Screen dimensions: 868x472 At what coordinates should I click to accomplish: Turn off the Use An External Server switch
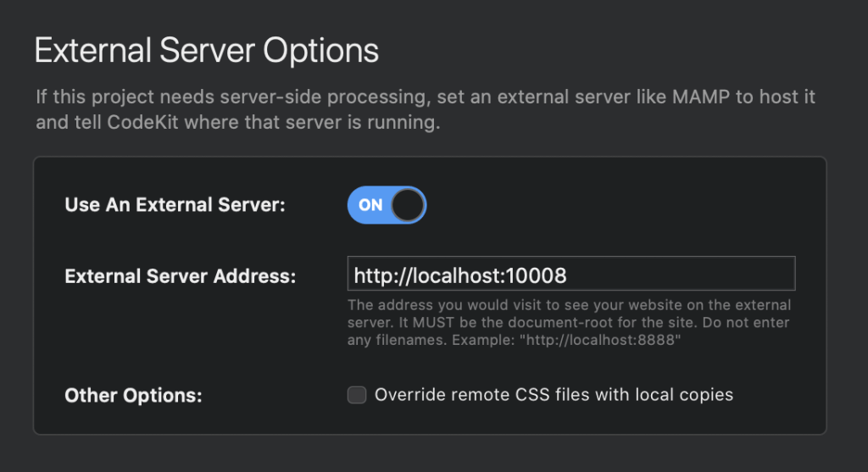[387, 205]
